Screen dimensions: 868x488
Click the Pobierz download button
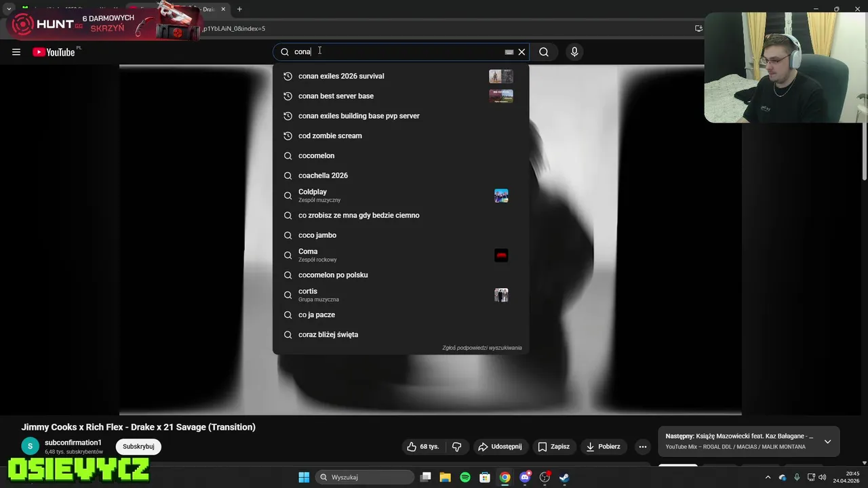click(x=604, y=447)
